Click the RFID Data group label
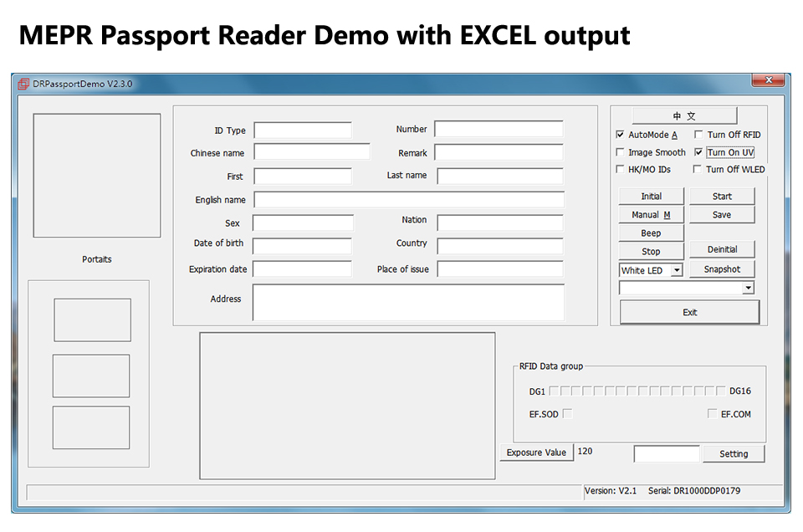803x532 pixels. point(551,366)
